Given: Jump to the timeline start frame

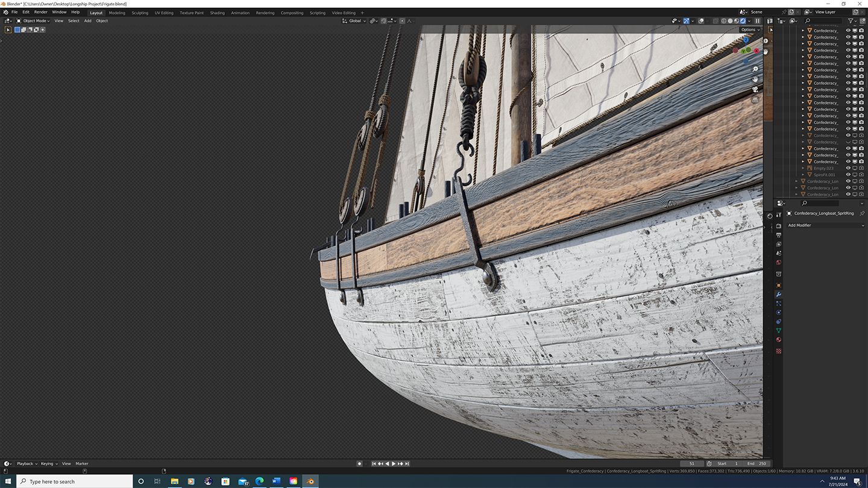Looking at the screenshot, I should click(374, 463).
